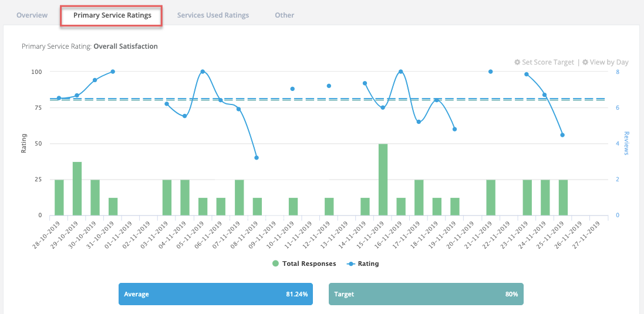644x314 pixels.
Task: Click the gear icon beside Set Score Target
Action: tap(517, 62)
